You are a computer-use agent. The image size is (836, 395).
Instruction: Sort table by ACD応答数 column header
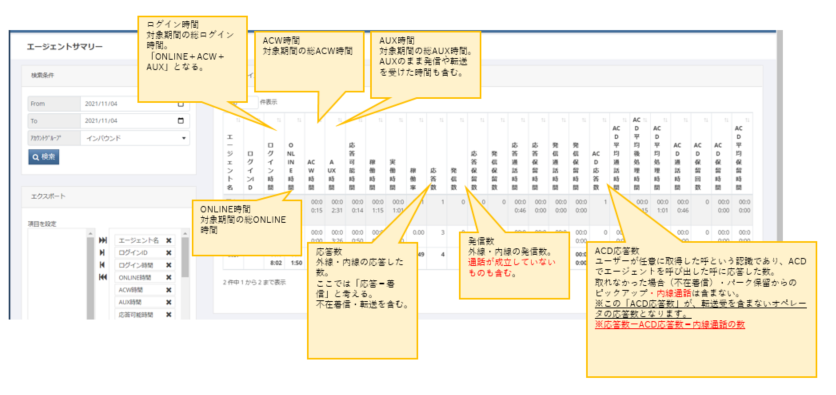click(599, 153)
